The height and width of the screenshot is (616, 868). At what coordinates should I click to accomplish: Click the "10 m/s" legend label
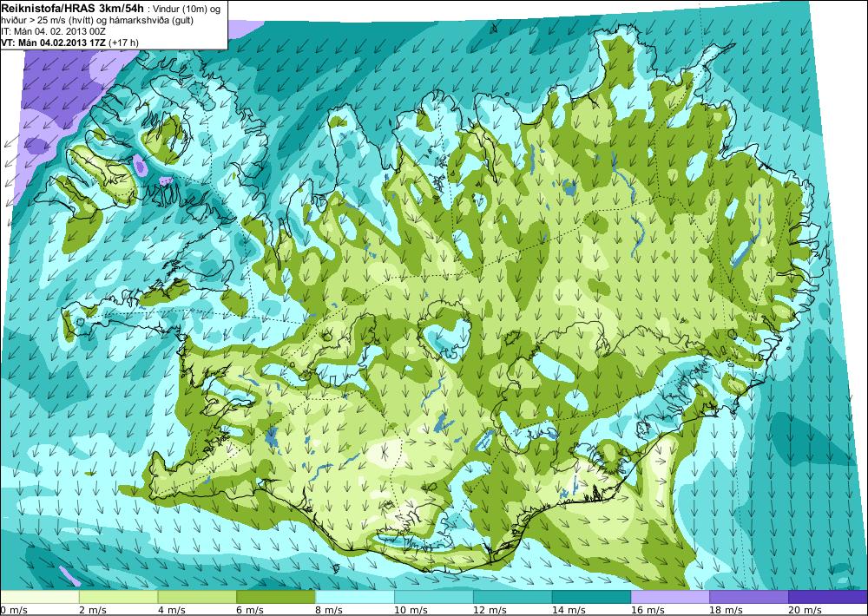coord(411,610)
